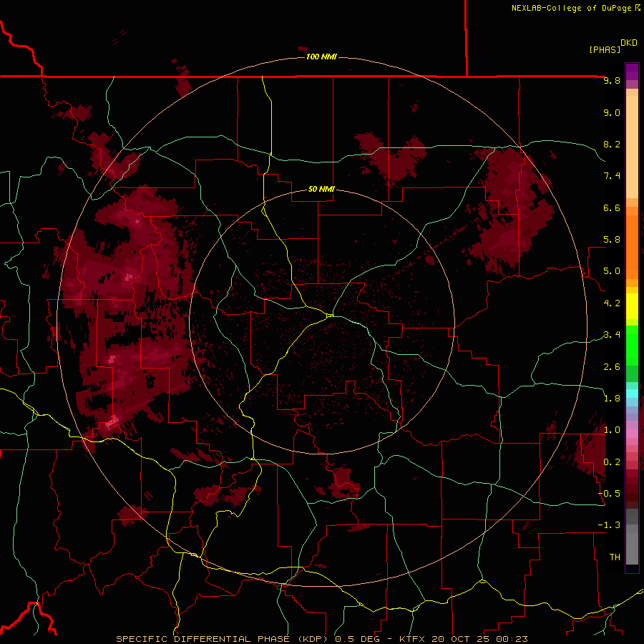Click the 50 NMI range ring label
The image size is (644, 644).
point(321,189)
